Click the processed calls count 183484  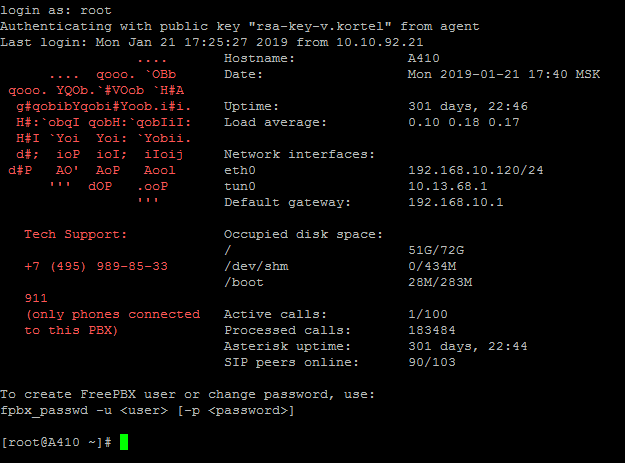point(432,330)
